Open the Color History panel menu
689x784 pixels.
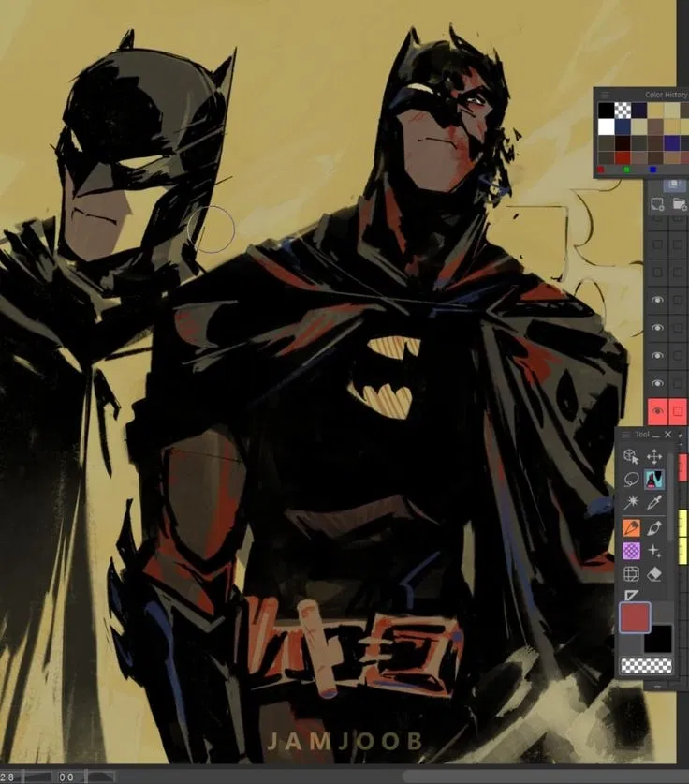(605, 95)
